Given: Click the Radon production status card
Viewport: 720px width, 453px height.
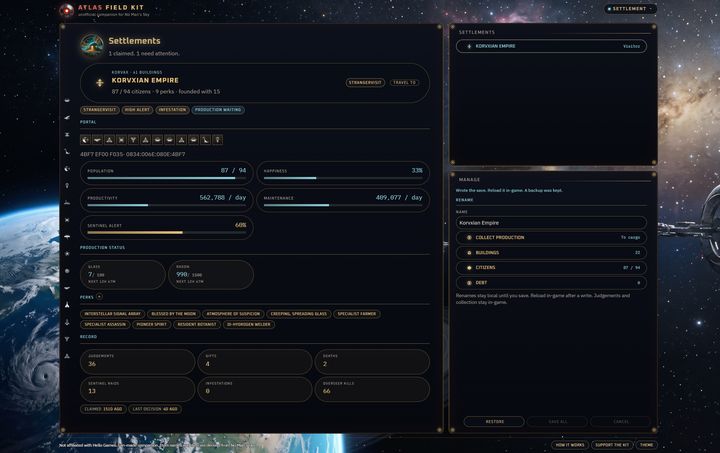Looking at the screenshot, I should 211,274.
